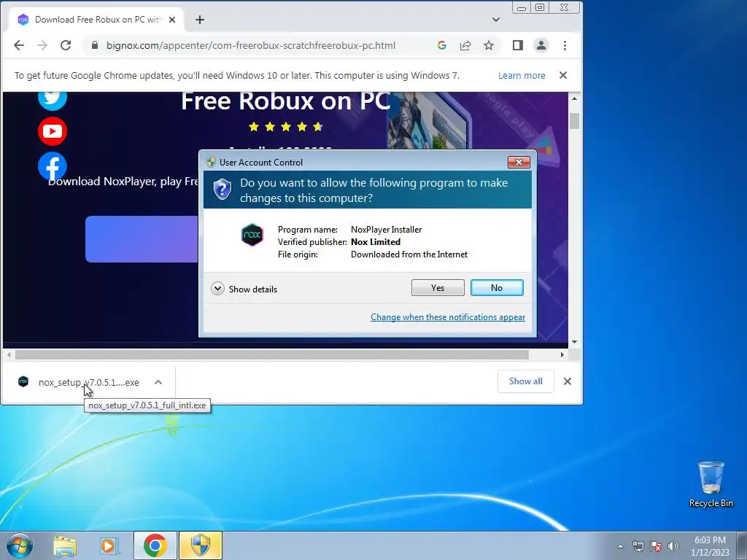Share this page icon
The width and height of the screenshot is (747, 560).
tap(465, 45)
